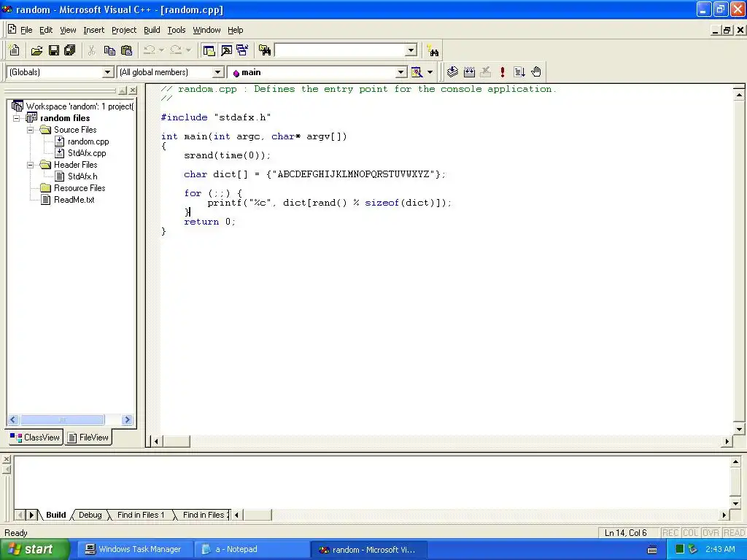
Task: Select StdAfx.h in the file tree
Action: [82, 176]
